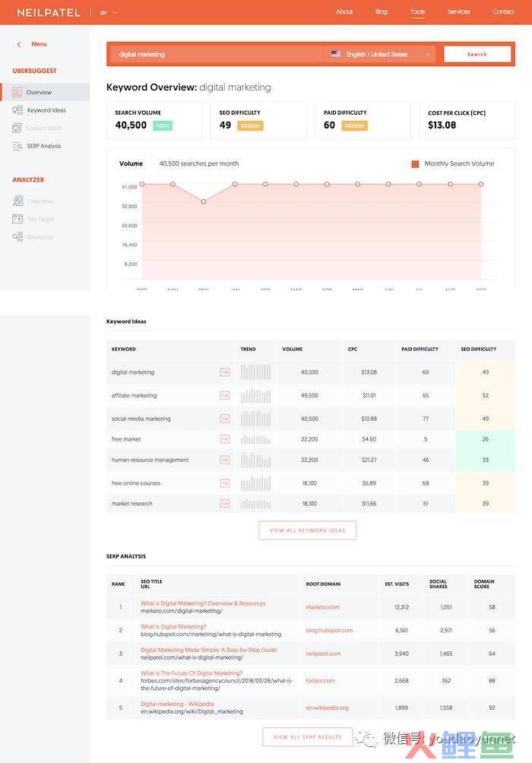
Task: Click the digital marketing search field
Action: 216,55
